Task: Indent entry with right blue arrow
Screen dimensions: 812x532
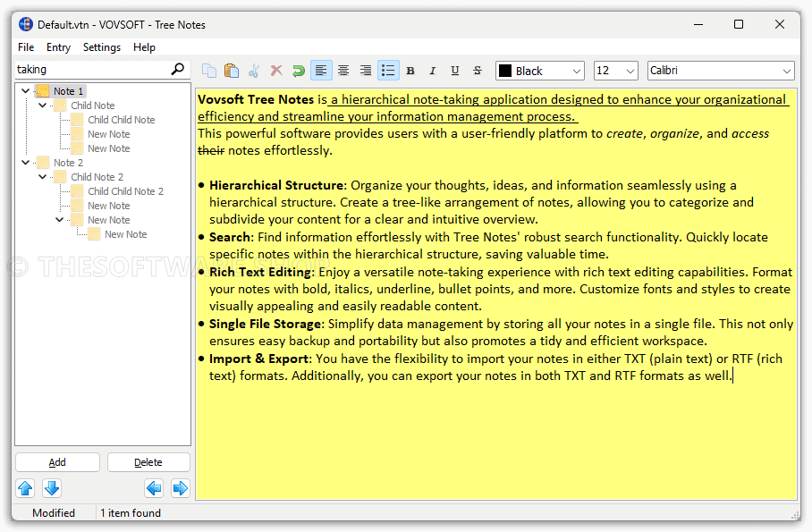Action: coord(181,488)
